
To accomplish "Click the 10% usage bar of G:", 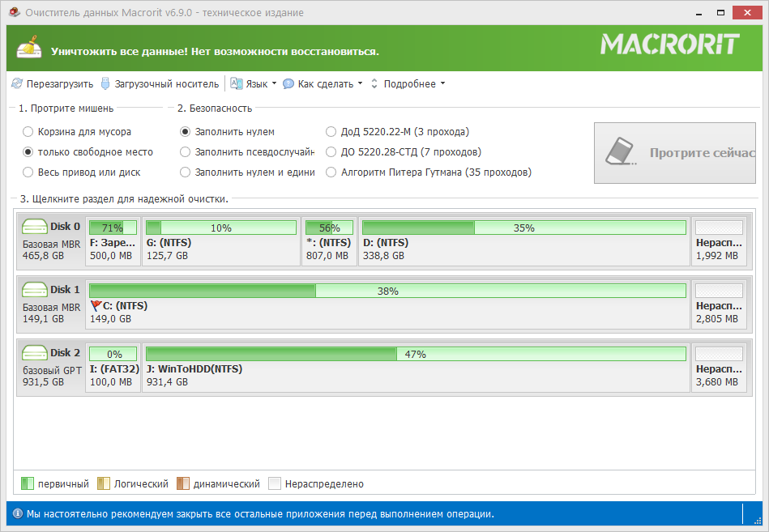I will click(x=221, y=228).
